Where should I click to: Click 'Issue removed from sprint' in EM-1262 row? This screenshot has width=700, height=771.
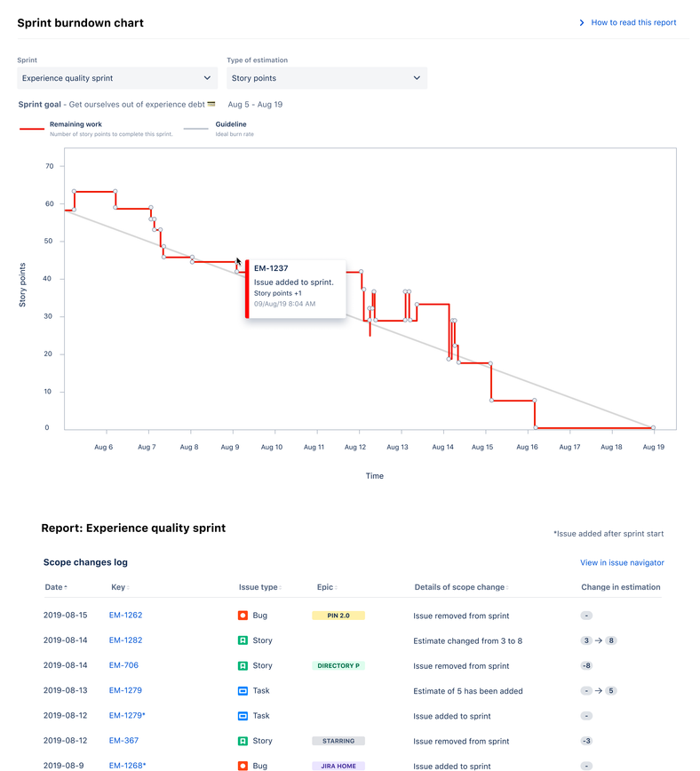click(x=461, y=616)
